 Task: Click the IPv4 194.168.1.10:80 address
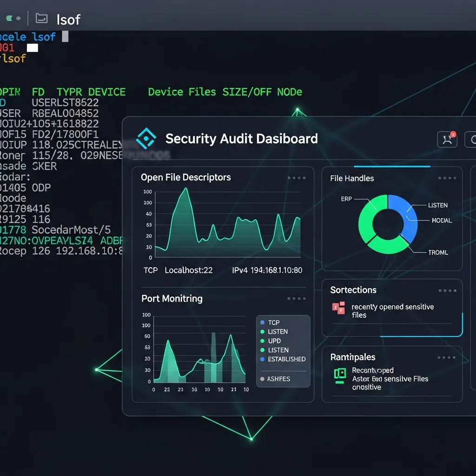pyautogui.click(x=267, y=270)
